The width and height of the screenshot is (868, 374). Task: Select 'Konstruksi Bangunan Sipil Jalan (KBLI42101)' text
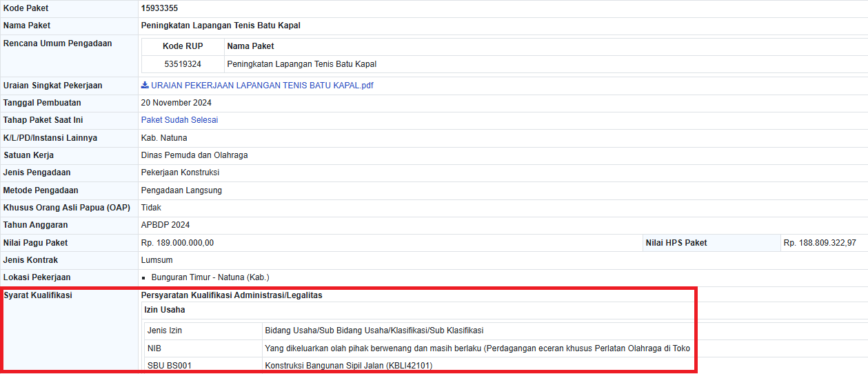coord(348,366)
